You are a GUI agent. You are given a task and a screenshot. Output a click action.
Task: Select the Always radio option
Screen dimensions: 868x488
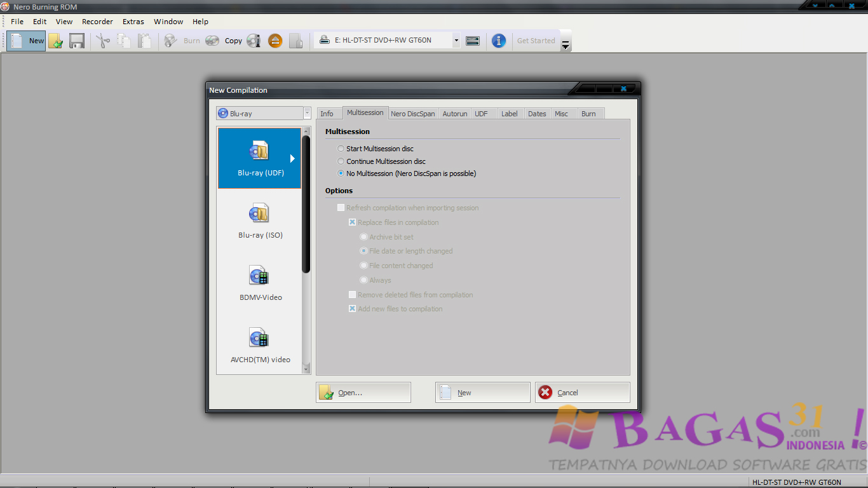point(364,280)
